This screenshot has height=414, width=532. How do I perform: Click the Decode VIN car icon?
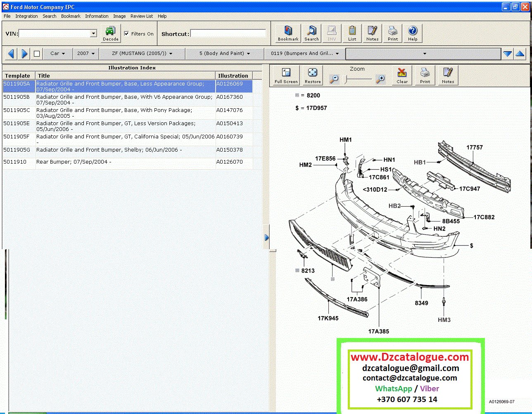[x=110, y=33]
